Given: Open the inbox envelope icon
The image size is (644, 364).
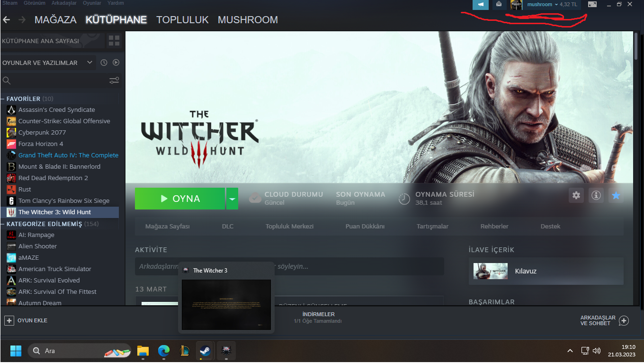Looking at the screenshot, I should pyautogui.click(x=499, y=4).
